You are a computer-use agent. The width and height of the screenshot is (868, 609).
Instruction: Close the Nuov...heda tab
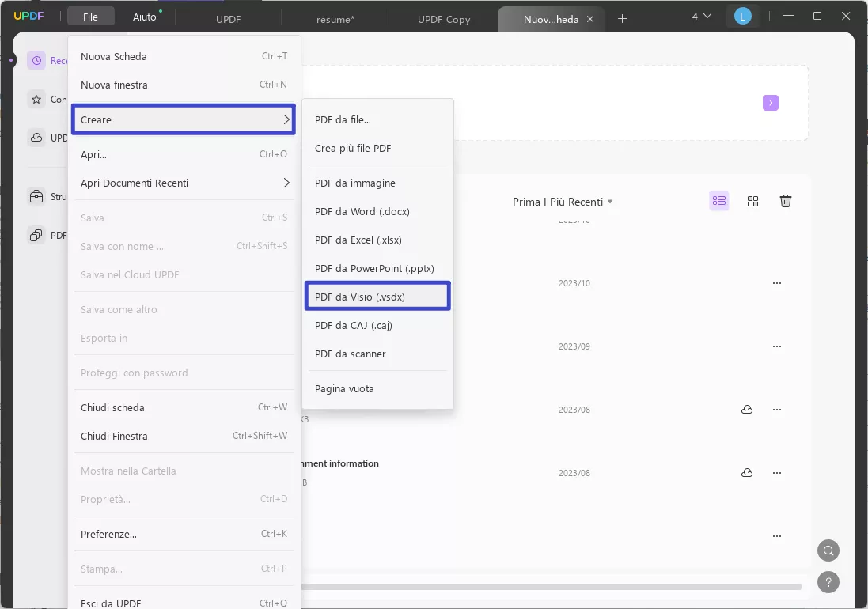pyautogui.click(x=590, y=19)
